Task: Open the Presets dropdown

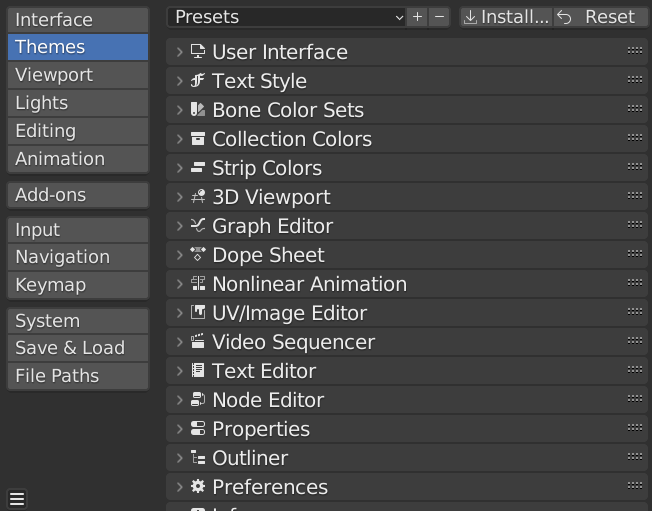Action: click(286, 17)
